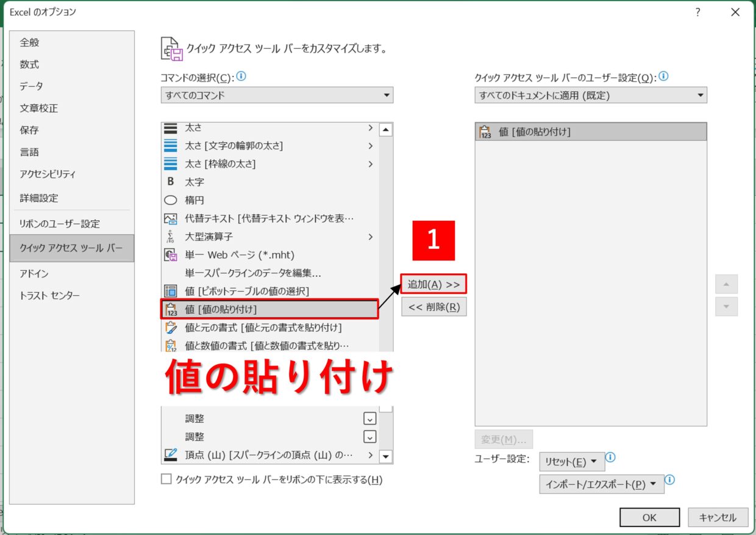756x535 pixels.
Task: Click the move up arrow button
Action: pyautogui.click(x=726, y=284)
